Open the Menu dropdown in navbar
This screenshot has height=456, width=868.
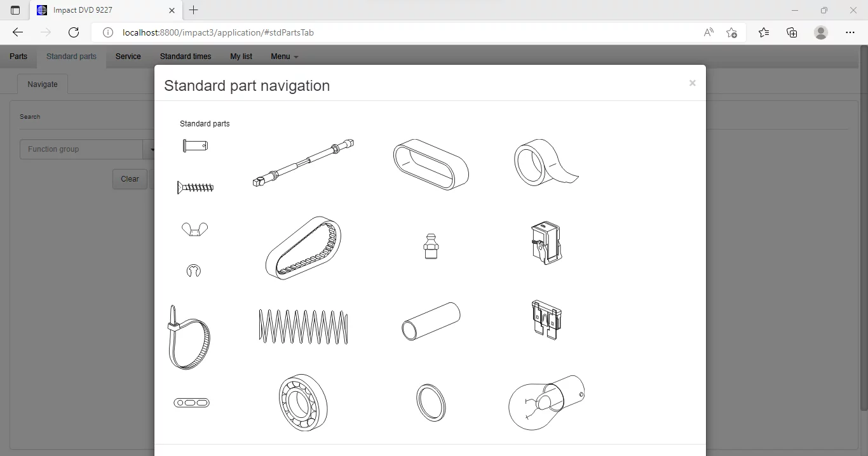(284, 57)
